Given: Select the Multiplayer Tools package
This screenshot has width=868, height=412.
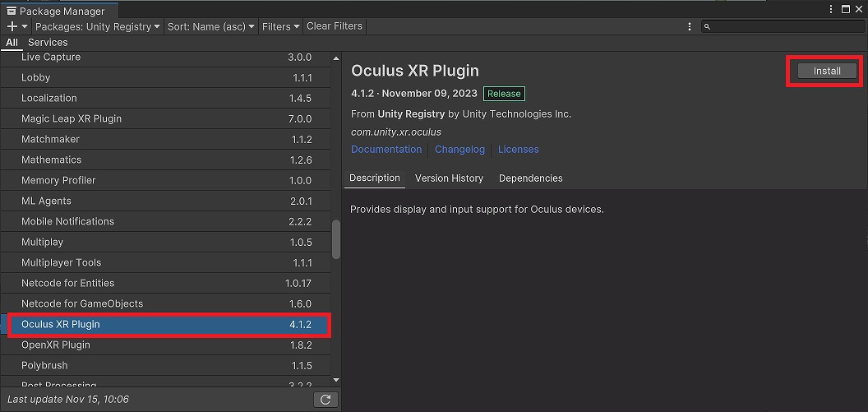Looking at the screenshot, I should pyautogui.click(x=165, y=262).
